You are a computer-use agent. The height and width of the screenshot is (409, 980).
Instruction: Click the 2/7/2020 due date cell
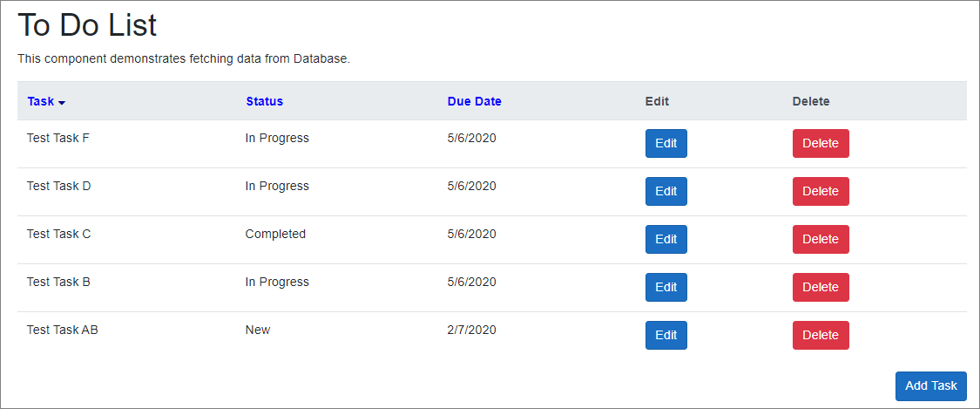click(471, 330)
